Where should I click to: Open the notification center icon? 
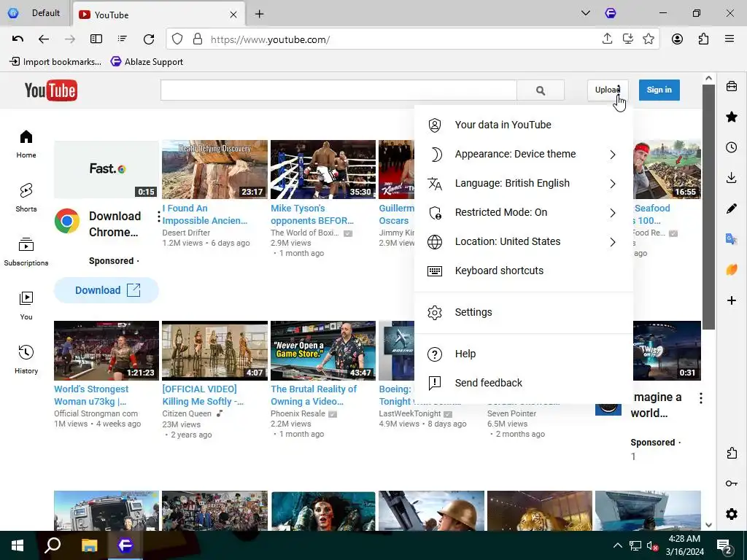pos(724,546)
